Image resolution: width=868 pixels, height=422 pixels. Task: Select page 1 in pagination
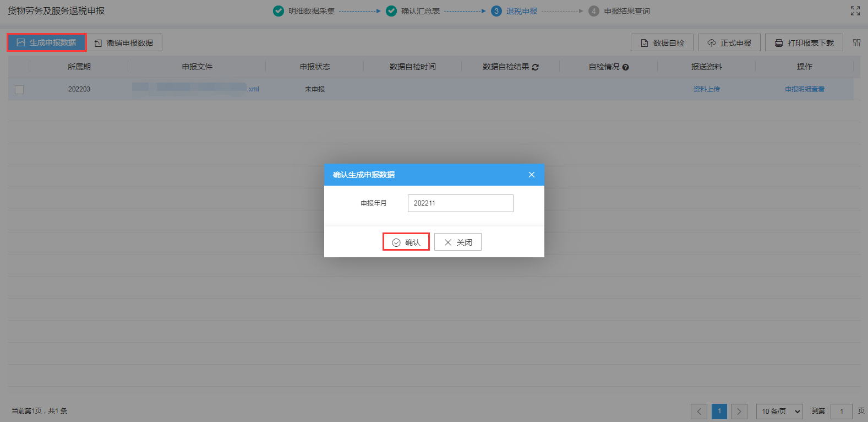pyautogui.click(x=719, y=412)
